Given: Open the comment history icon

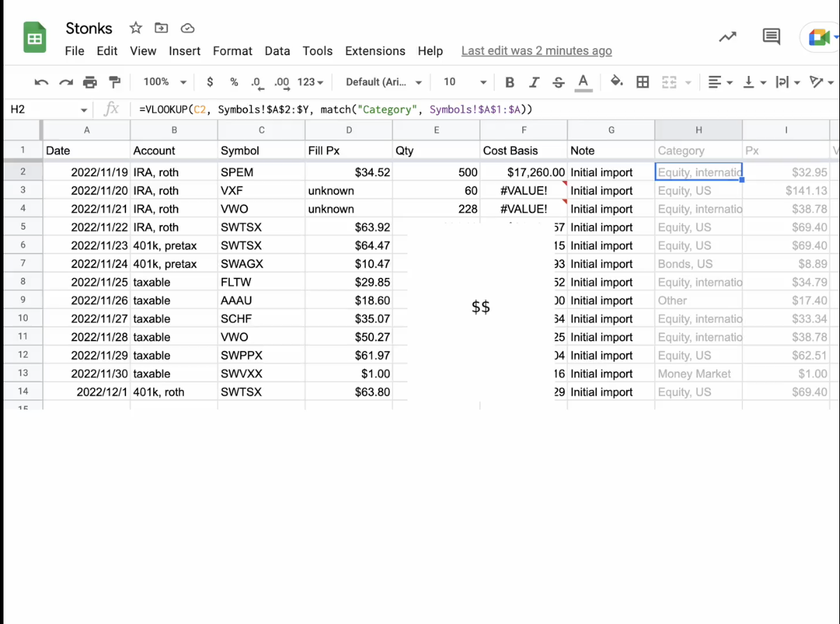Looking at the screenshot, I should pos(771,37).
